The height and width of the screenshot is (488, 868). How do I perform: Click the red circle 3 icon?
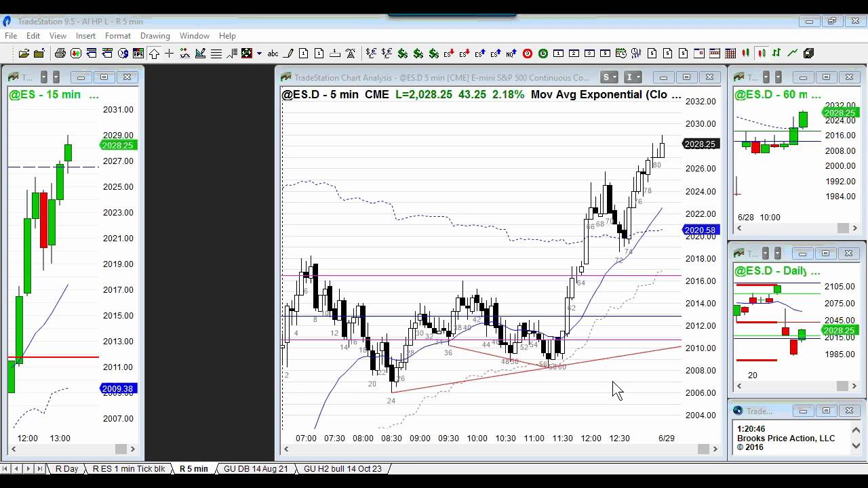tap(527, 54)
